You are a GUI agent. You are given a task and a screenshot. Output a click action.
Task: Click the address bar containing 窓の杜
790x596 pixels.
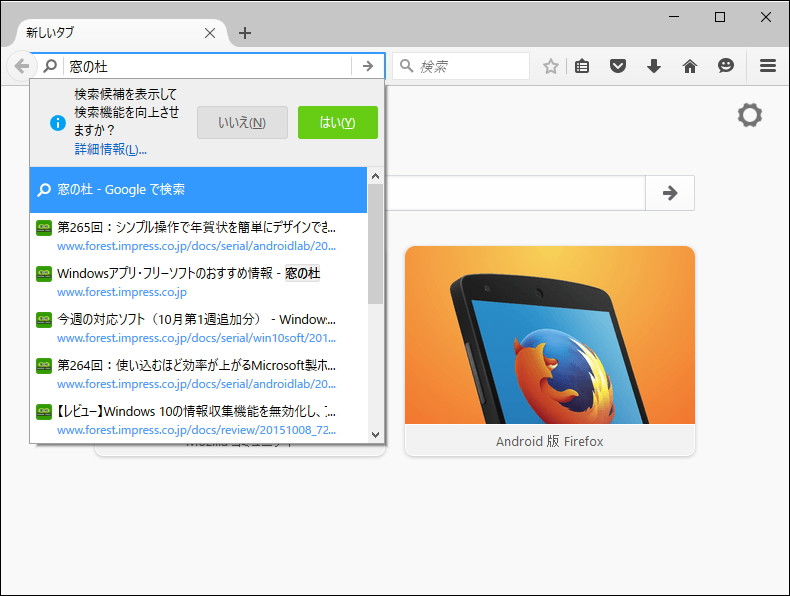[x=209, y=66]
